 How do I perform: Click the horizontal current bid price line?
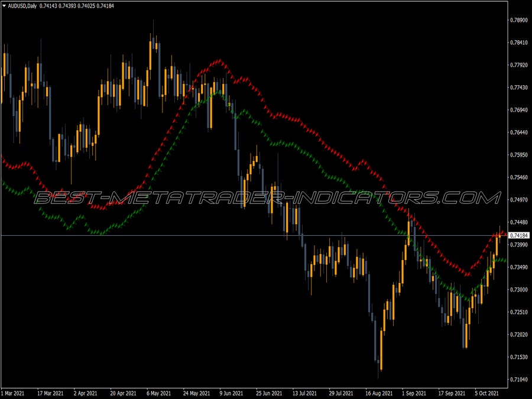click(x=254, y=235)
